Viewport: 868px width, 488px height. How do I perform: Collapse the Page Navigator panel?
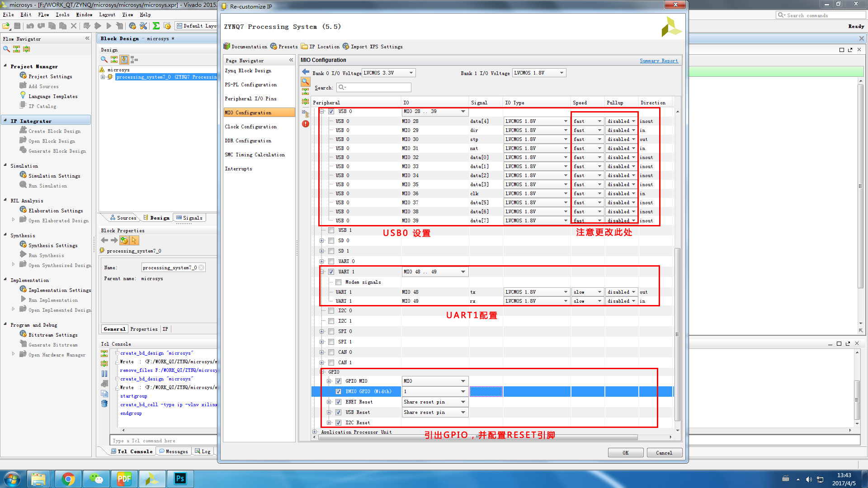291,60
